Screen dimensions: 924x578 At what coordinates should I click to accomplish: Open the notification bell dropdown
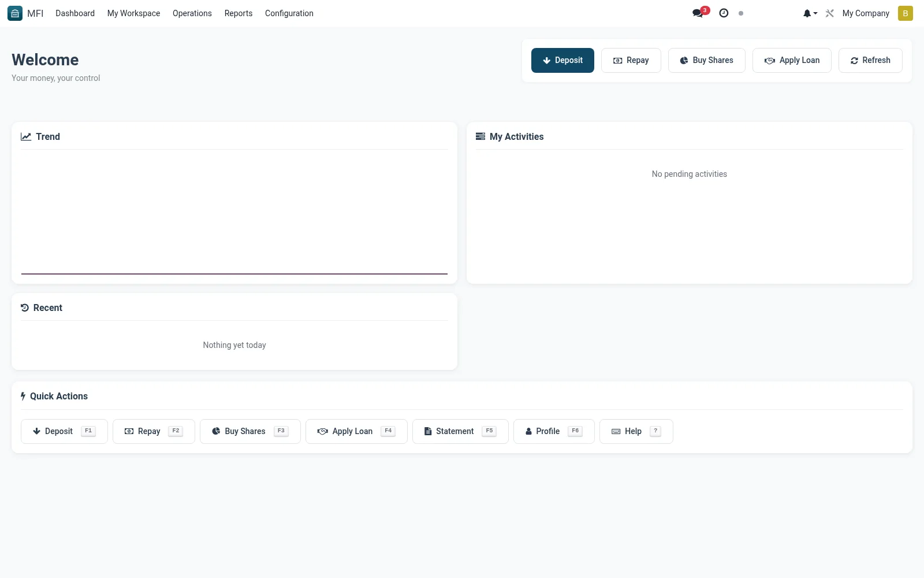(810, 13)
